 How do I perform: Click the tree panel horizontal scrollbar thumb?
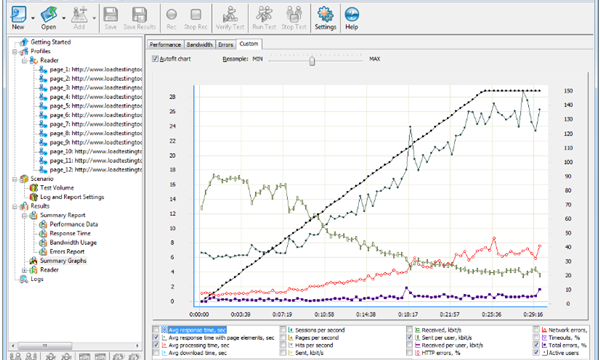click(45, 345)
